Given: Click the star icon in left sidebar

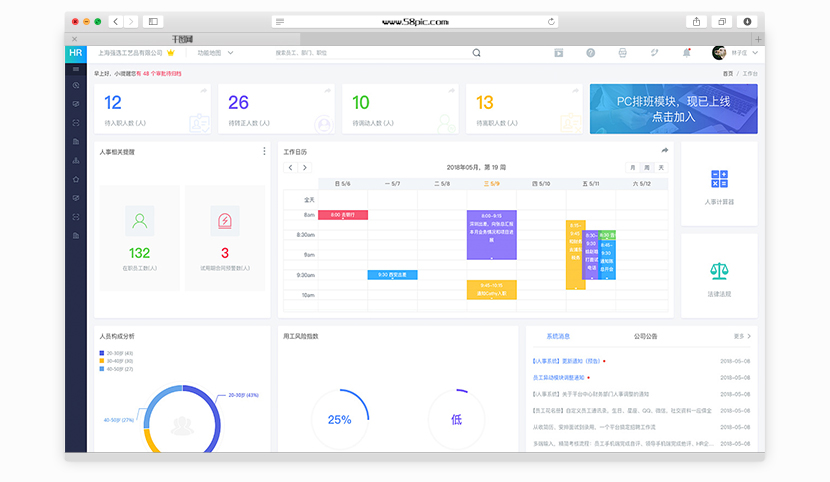Looking at the screenshot, I should click(76, 178).
